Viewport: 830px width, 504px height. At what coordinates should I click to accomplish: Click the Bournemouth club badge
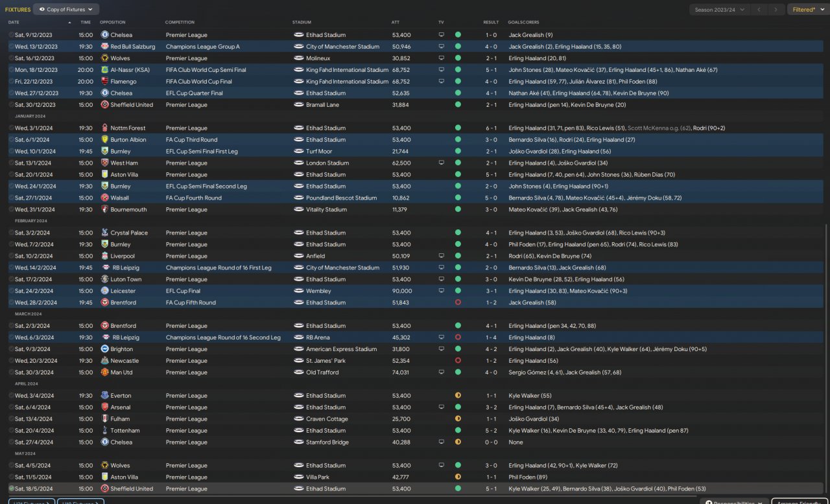click(x=105, y=210)
